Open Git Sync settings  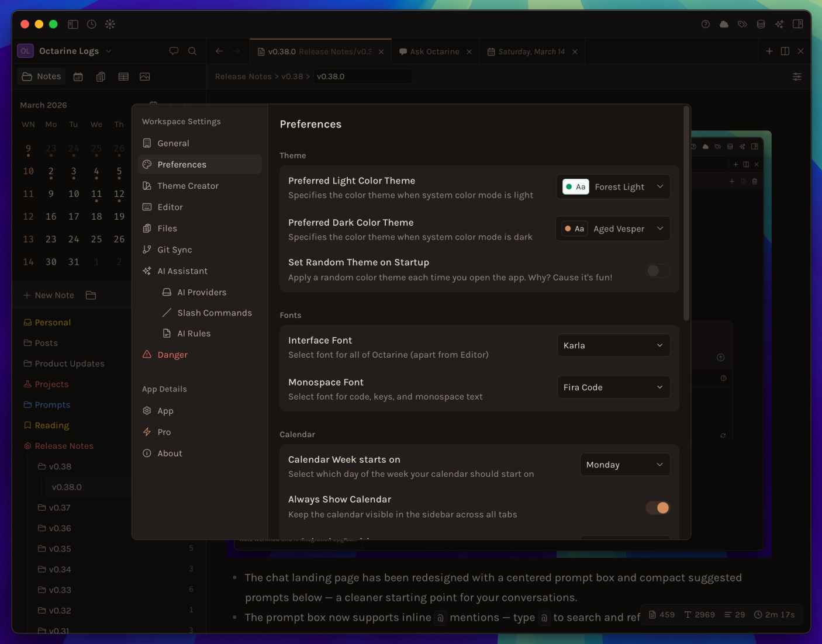[x=200, y=250]
